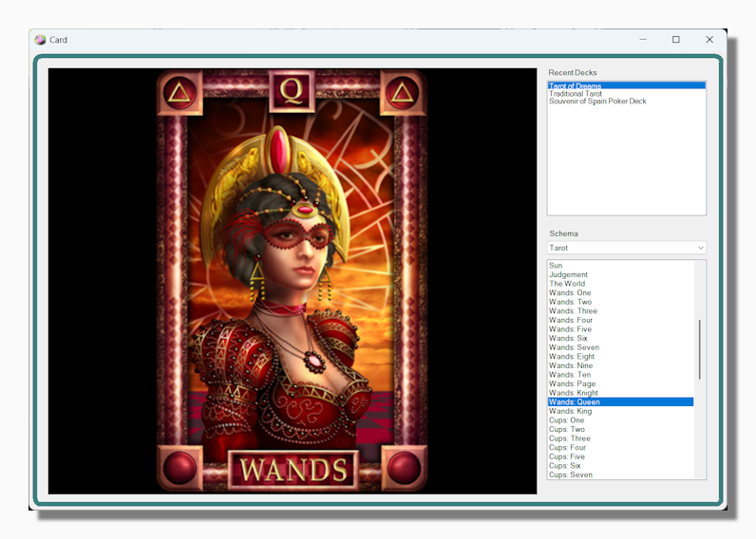756x539 pixels.
Task: Click the Card window app icon
Action: [40, 40]
